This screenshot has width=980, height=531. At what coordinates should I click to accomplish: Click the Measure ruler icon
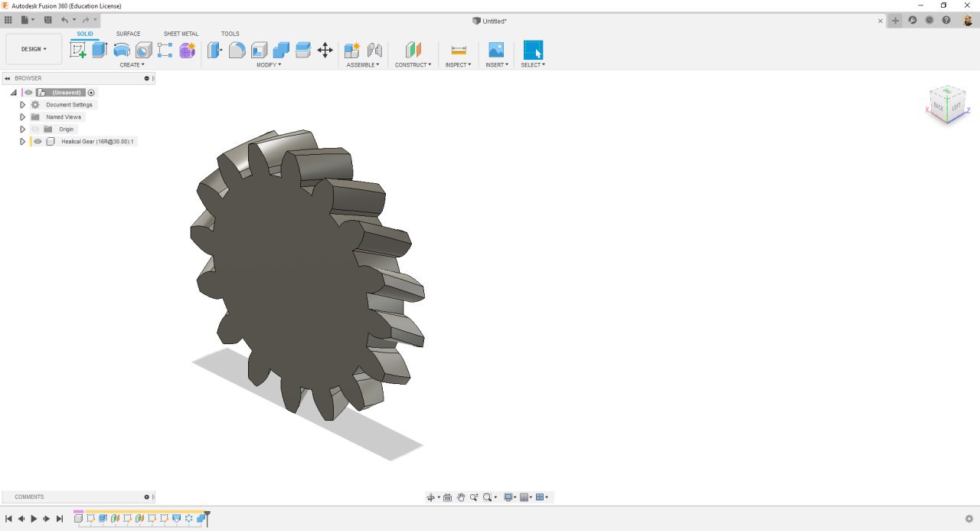459,50
